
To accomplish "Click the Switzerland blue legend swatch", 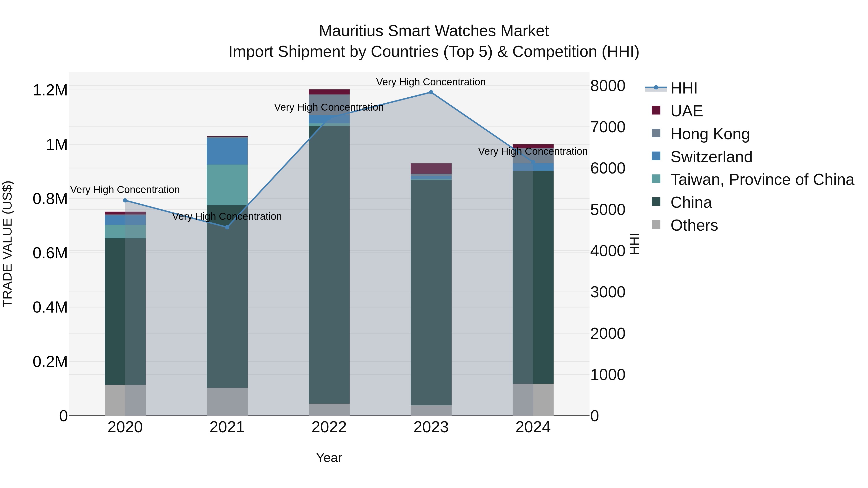I will click(x=656, y=156).
